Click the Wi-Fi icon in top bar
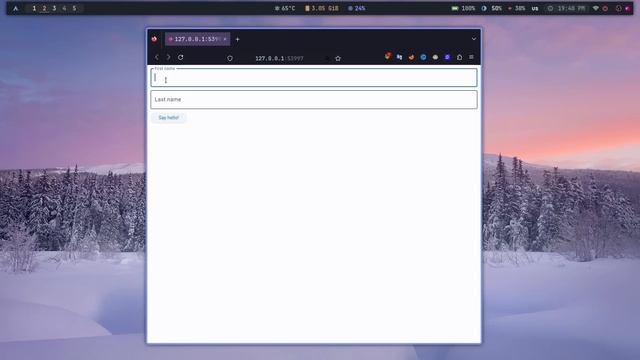This screenshot has width=640, height=360. coord(596,8)
